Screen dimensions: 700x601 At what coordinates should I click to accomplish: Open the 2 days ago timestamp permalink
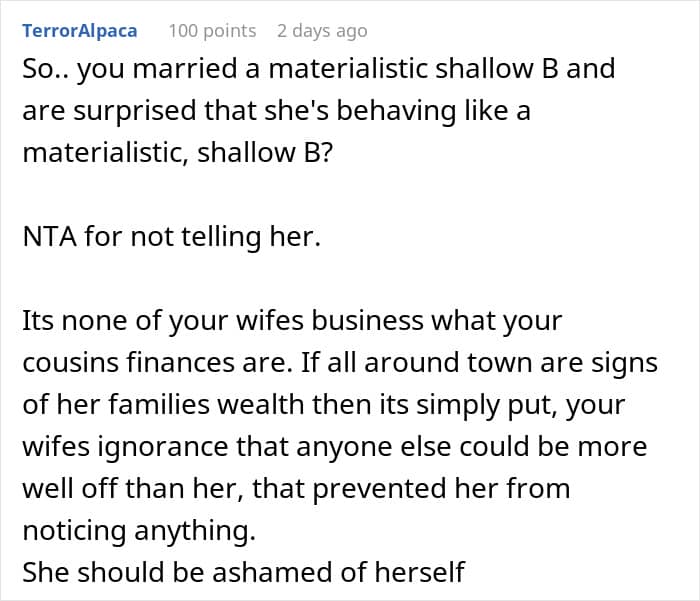coord(322,31)
